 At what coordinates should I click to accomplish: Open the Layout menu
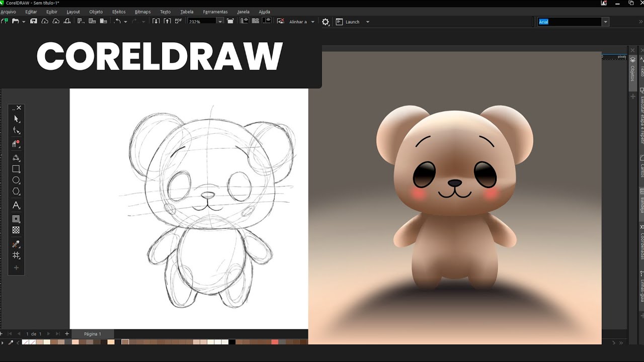[73, 12]
